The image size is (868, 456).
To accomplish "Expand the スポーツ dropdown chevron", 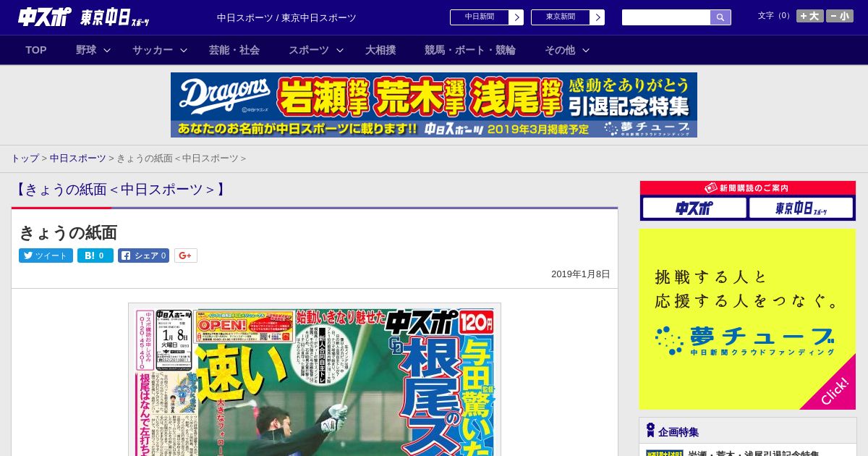I will [340, 50].
